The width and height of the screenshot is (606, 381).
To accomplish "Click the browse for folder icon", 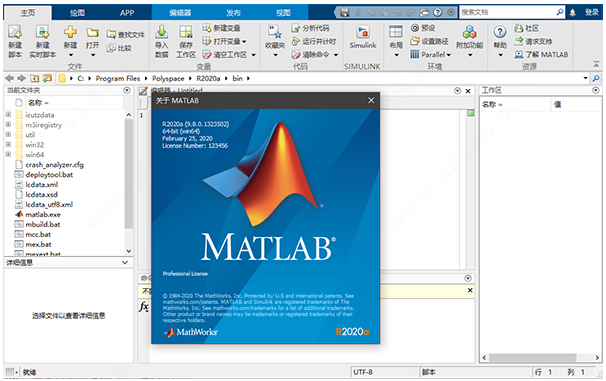I will (47, 78).
